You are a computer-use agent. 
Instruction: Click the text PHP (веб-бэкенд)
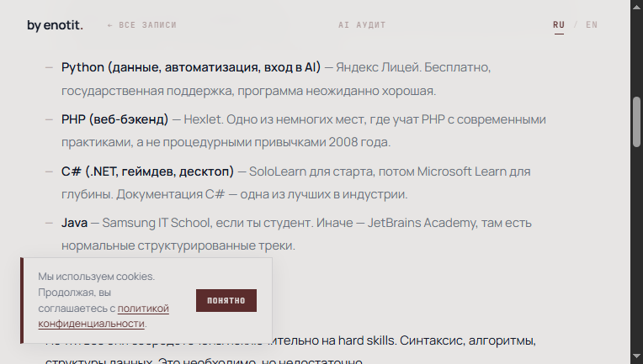tap(114, 119)
